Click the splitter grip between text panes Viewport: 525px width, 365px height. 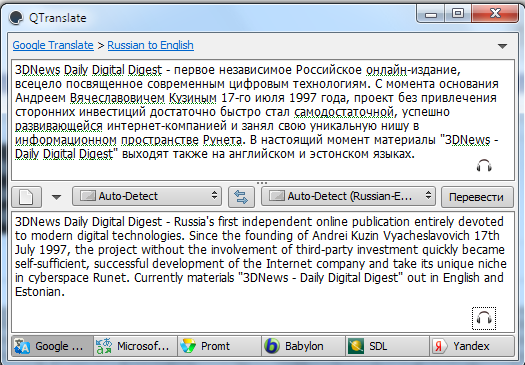pos(262,183)
